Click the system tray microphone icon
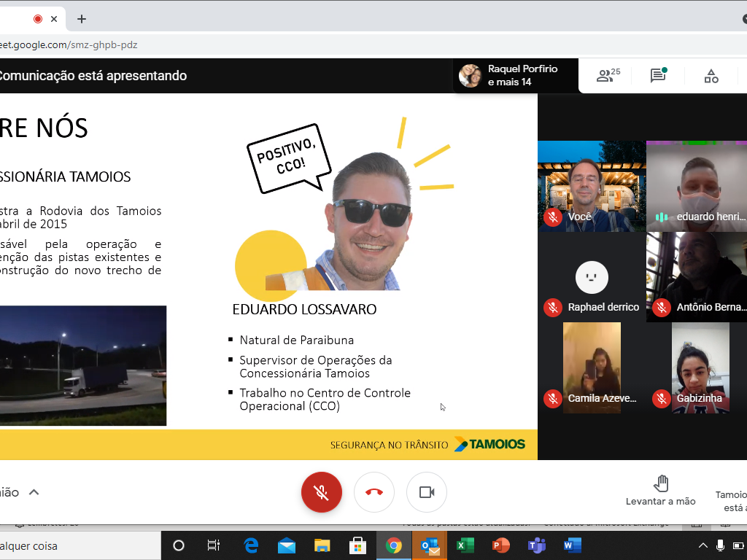The image size is (747, 560). point(721,545)
